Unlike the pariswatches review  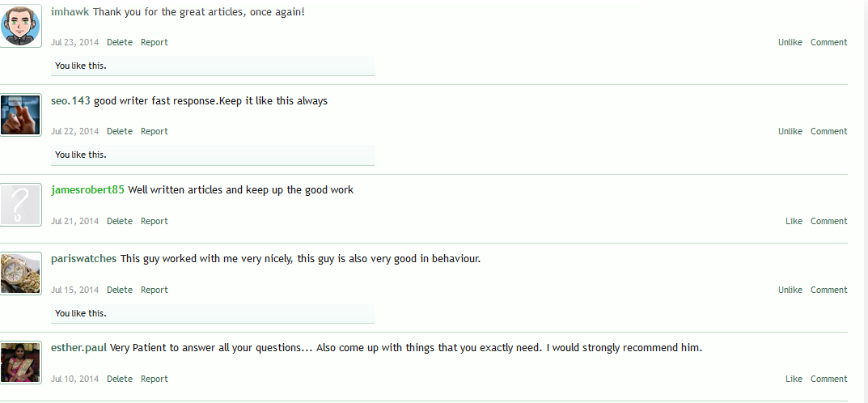790,290
